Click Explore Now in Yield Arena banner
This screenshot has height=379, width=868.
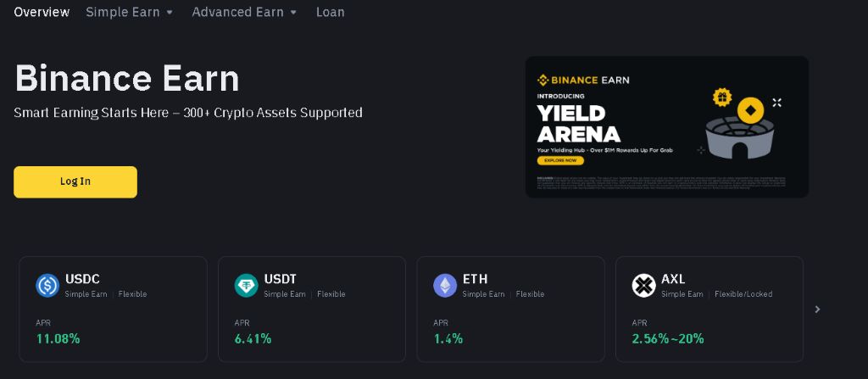pyautogui.click(x=559, y=160)
